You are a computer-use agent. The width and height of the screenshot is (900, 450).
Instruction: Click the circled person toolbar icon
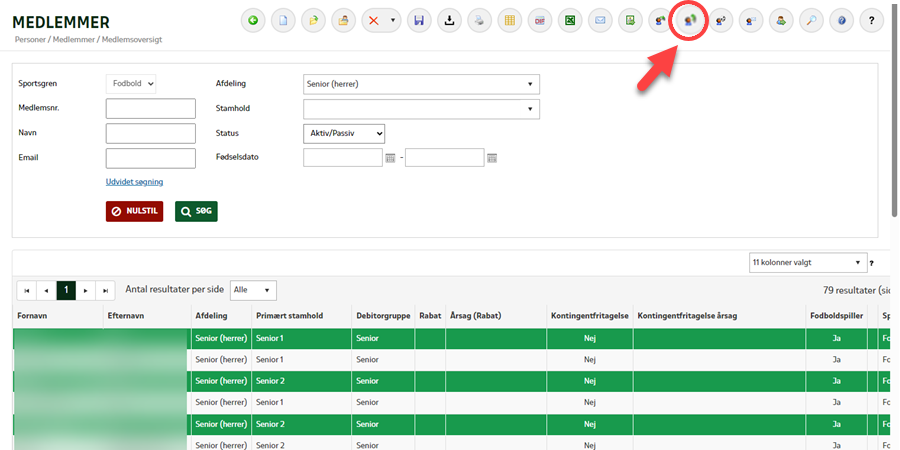pyautogui.click(x=690, y=21)
